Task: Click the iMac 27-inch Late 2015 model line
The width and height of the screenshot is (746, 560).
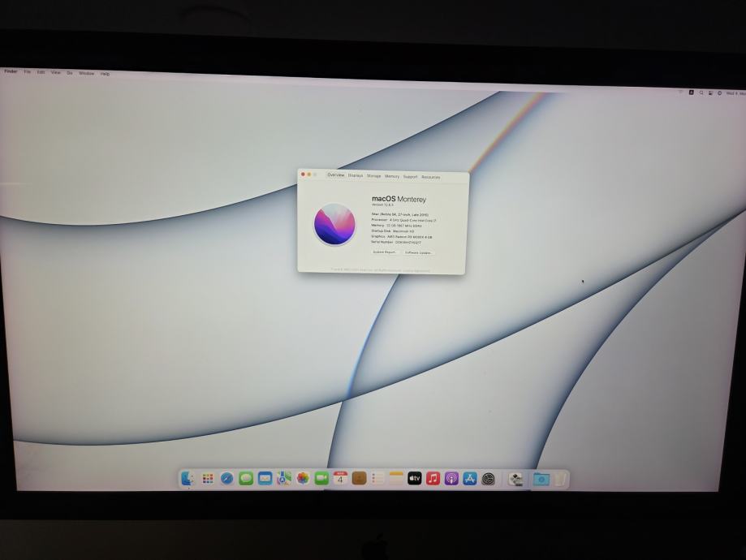Action: click(x=399, y=214)
